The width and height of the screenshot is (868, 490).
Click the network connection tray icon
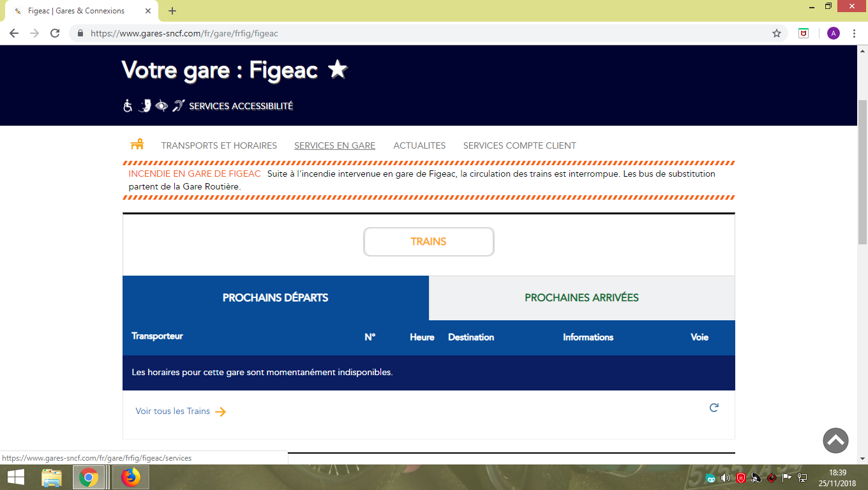802,477
